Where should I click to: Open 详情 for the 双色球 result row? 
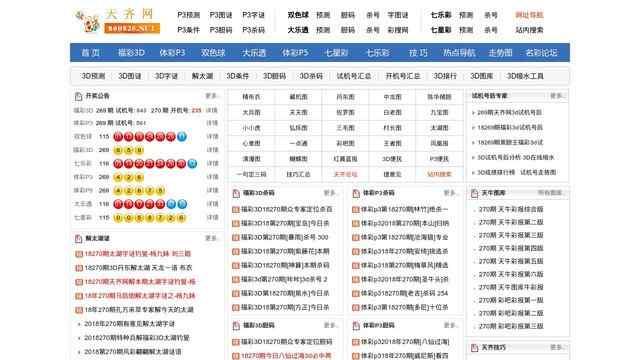[212, 137]
